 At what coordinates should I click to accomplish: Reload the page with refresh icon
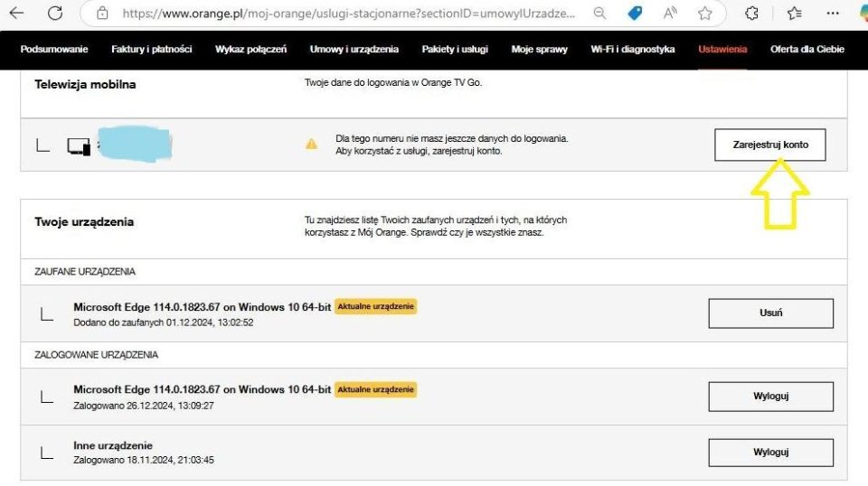[x=55, y=13]
